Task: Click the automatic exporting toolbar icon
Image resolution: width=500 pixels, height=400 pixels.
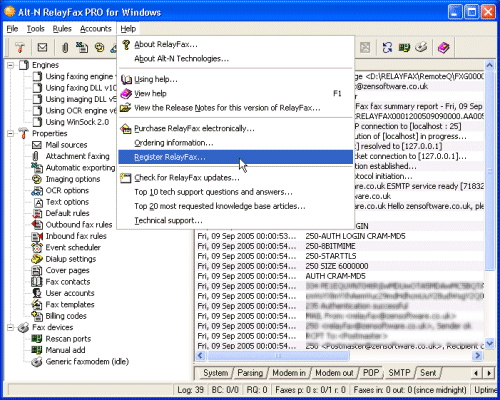Action: 82,48
